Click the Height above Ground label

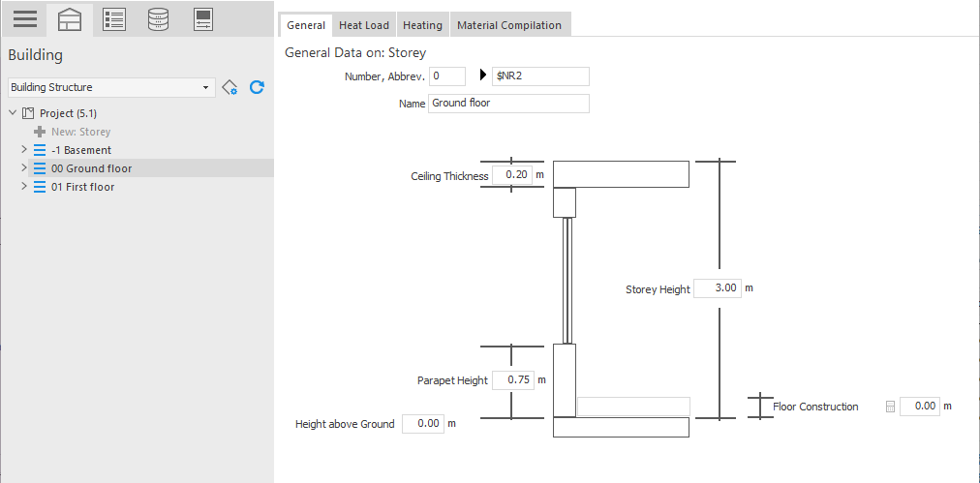tap(345, 424)
